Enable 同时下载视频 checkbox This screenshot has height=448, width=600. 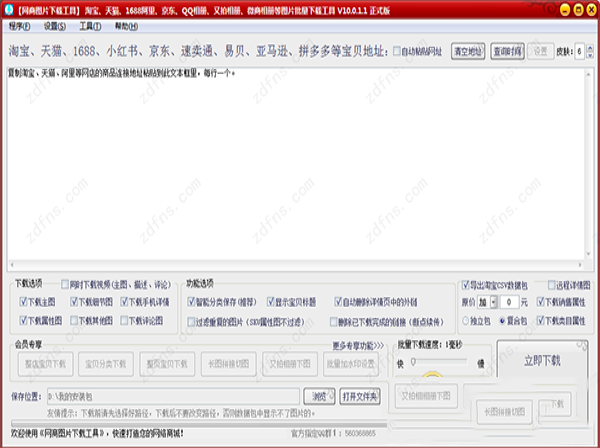tap(65, 284)
